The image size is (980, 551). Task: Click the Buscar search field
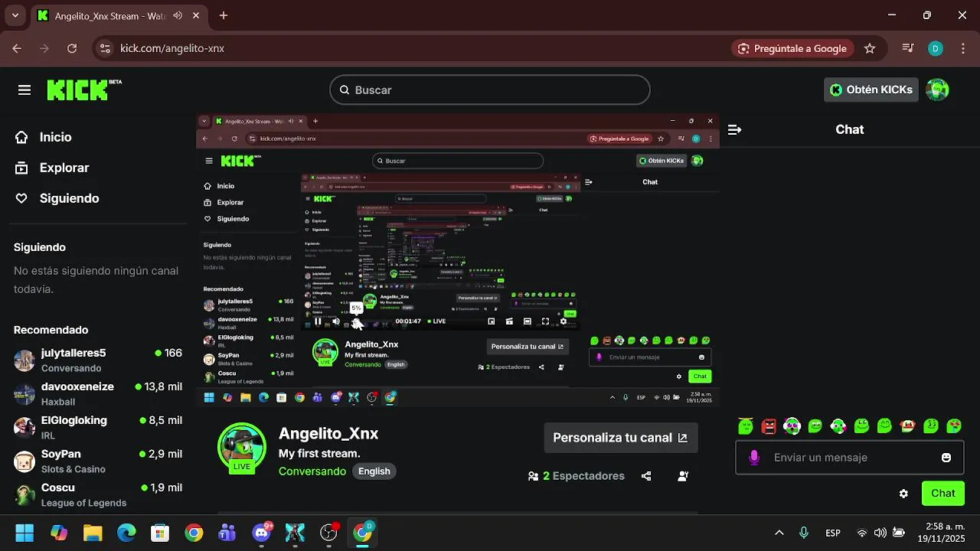point(490,90)
